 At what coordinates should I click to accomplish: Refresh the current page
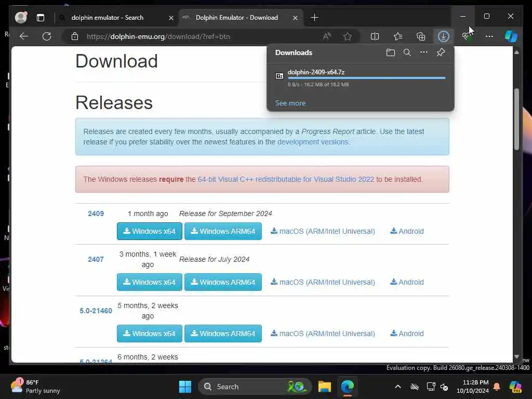click(x=47, y=36)
